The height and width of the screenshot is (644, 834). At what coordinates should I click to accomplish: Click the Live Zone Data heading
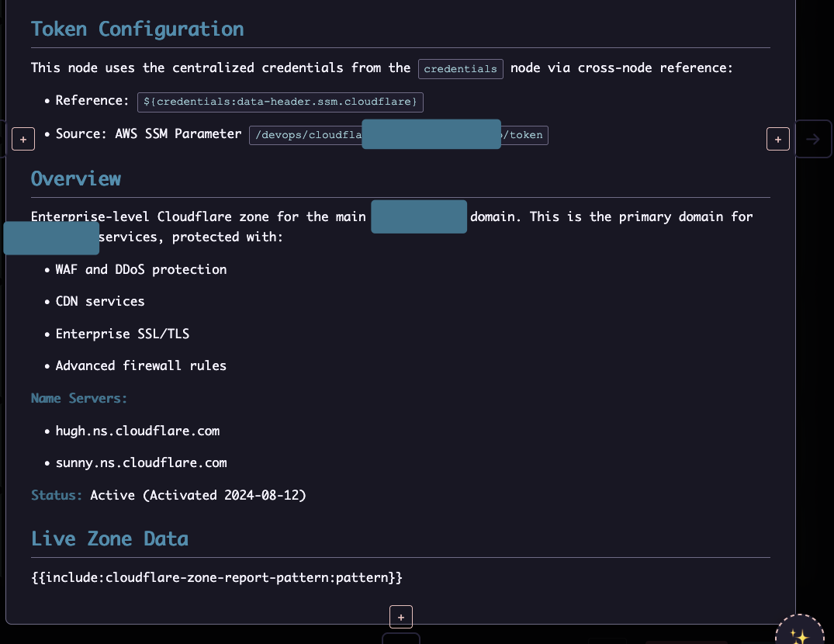(x=109, y=538)
